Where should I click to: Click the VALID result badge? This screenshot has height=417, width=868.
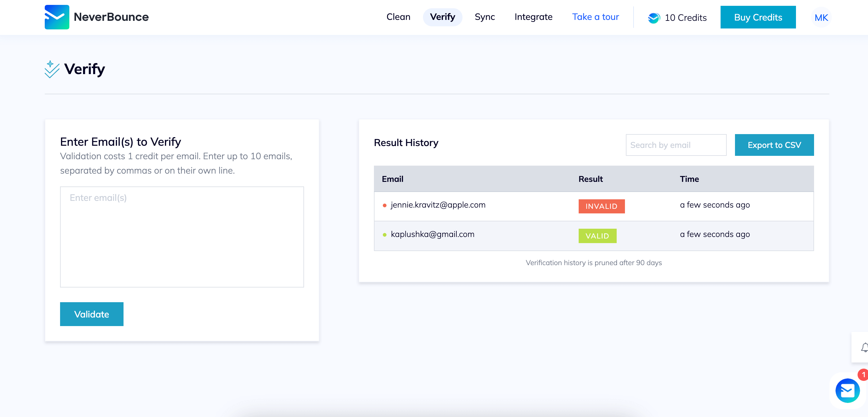597,236
